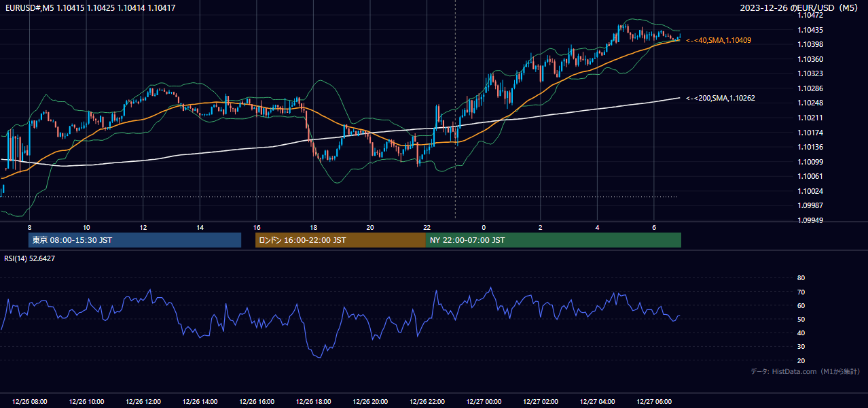Click the RSI 60 level label
868x408 pixels.
[801, 305]
